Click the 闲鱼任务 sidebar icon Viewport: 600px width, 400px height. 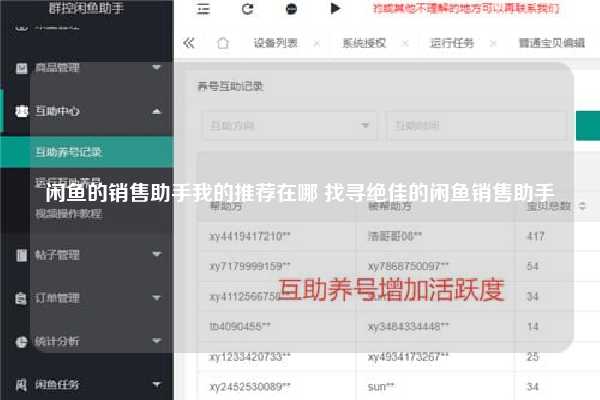[21, 384]
